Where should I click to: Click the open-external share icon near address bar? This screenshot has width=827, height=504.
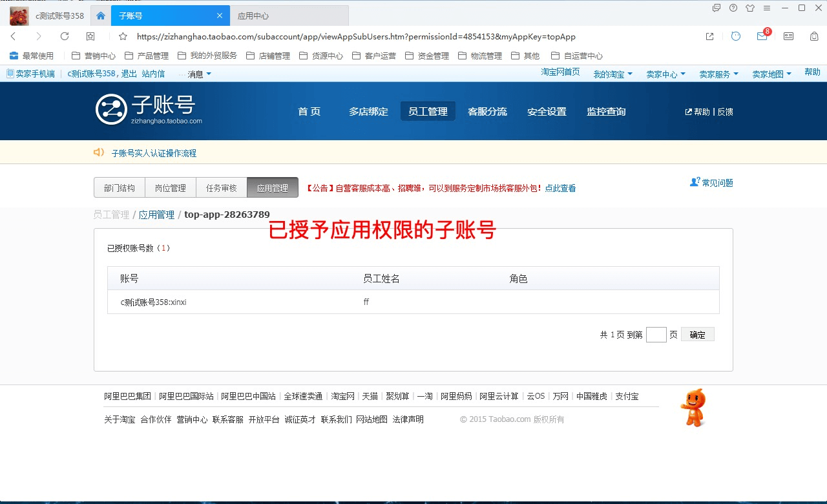(x=709, y=36)
